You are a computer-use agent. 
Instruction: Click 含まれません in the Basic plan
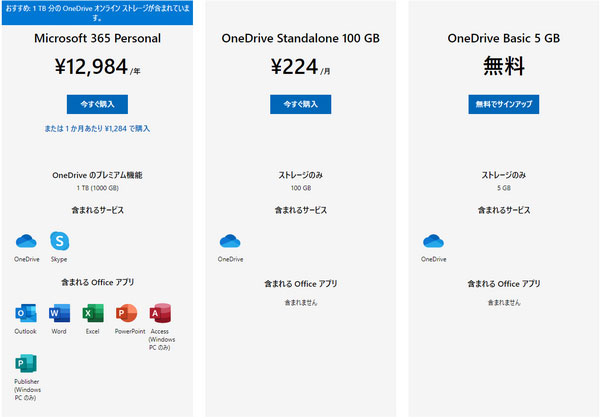[504, 303]
